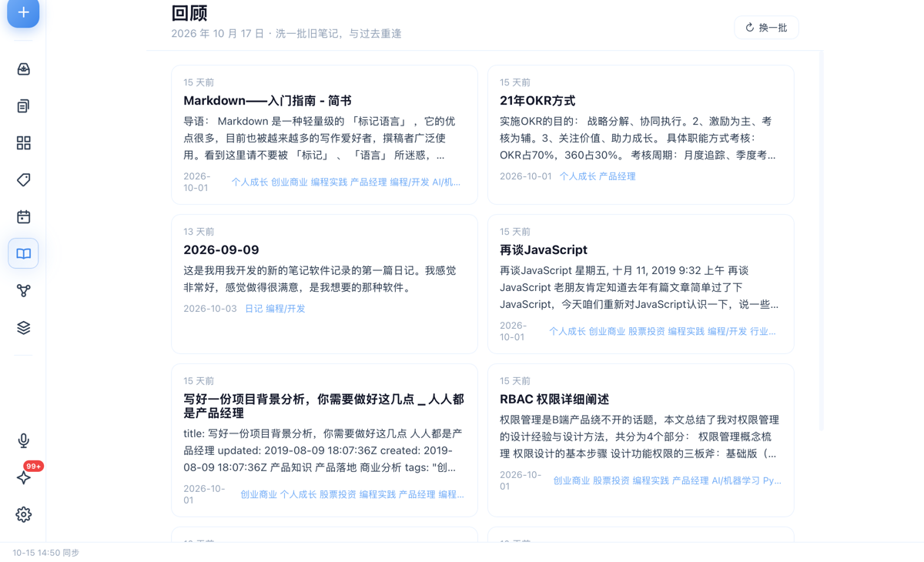Click the microphone voice icon
Viewport: 924px width, 562px height.
[24, 440]
